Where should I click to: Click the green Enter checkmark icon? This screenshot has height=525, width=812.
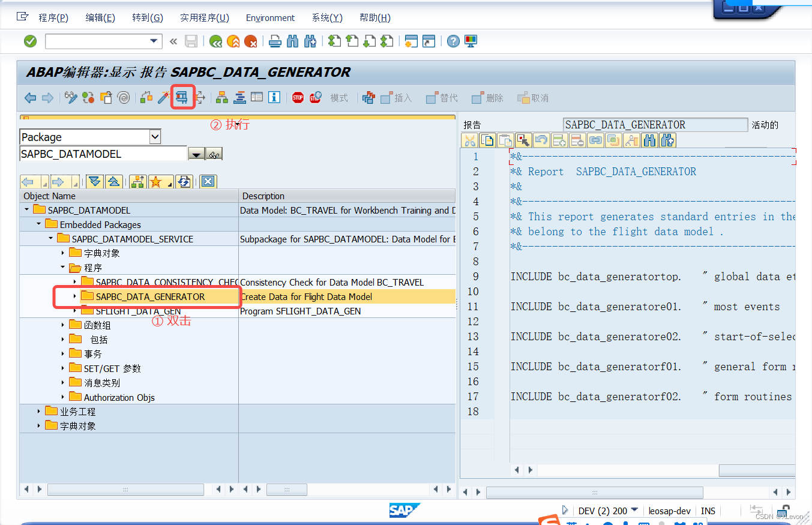[30, 41]
